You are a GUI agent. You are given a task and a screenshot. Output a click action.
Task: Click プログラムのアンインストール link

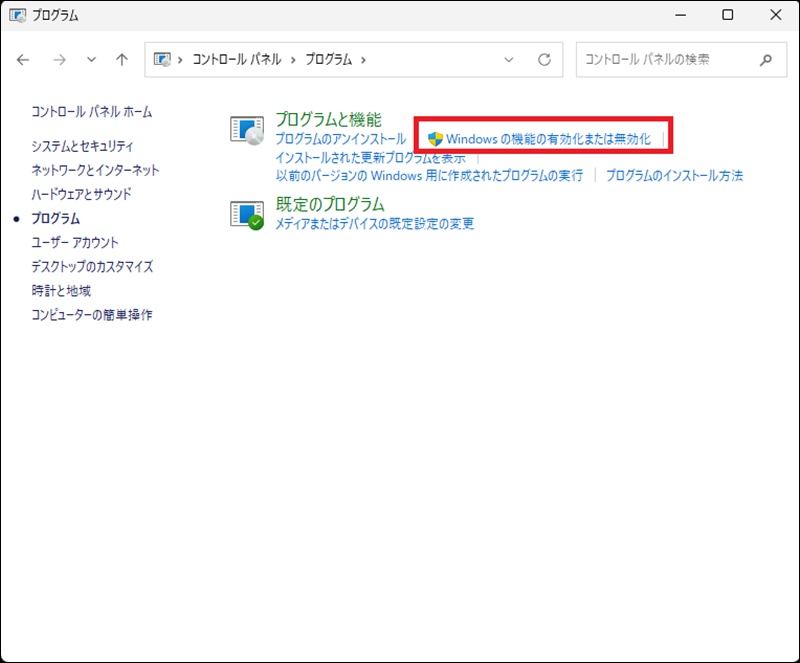341,139
